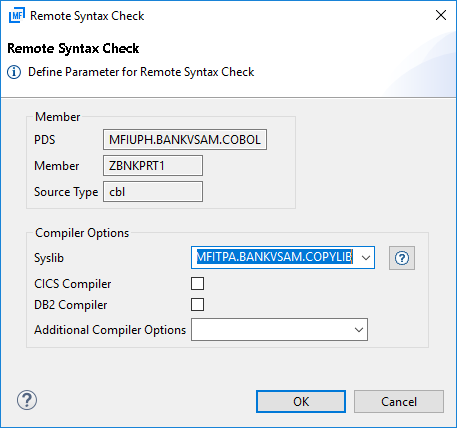Image resolution: width=457 pixels, height=428 pixels.
Task: Click the Syslib field showing MFITPA.BANKVSAM.COPYLIB
Action: [274, 257]
